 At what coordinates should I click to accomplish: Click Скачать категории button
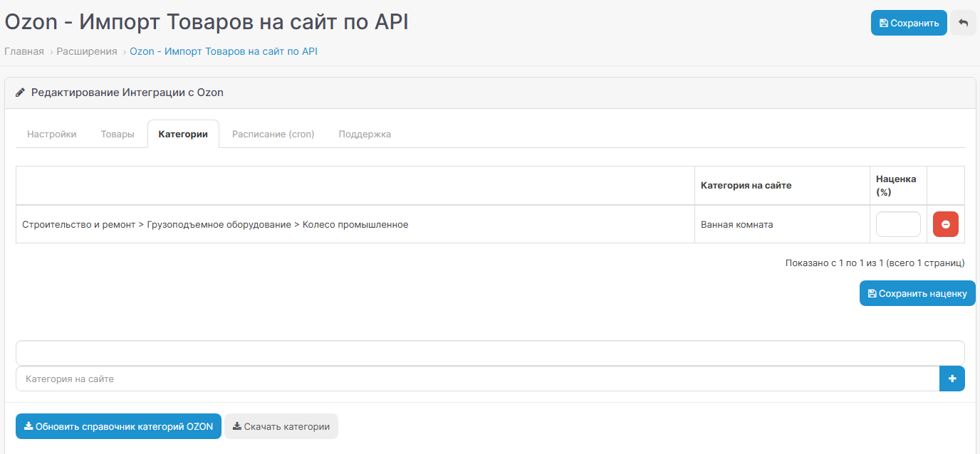click(281, 426)
